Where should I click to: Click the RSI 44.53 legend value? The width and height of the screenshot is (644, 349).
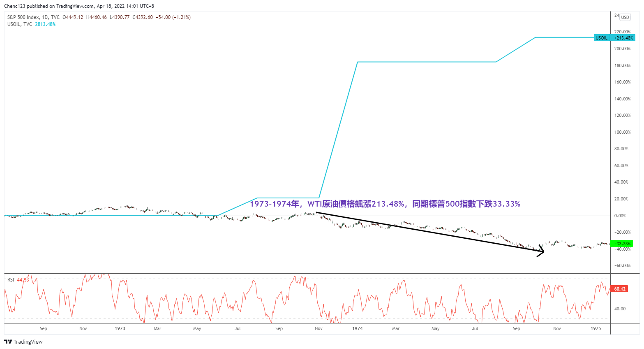23,280
